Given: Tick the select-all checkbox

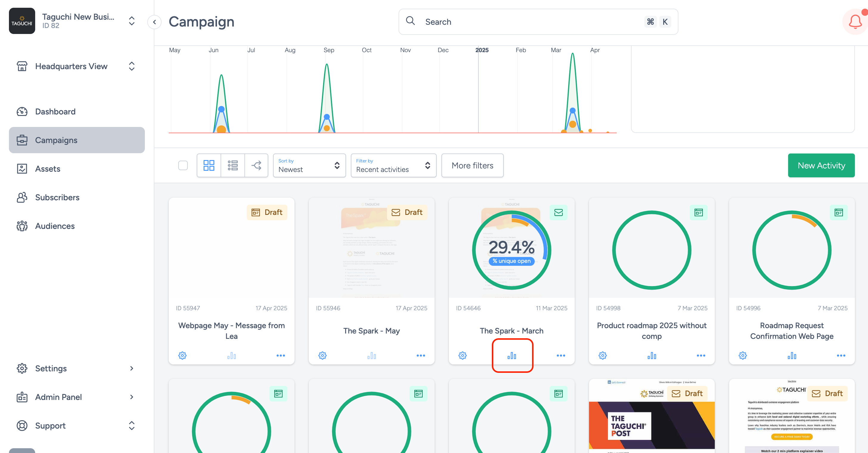Looking at the screenshot, I should point(183,165).
